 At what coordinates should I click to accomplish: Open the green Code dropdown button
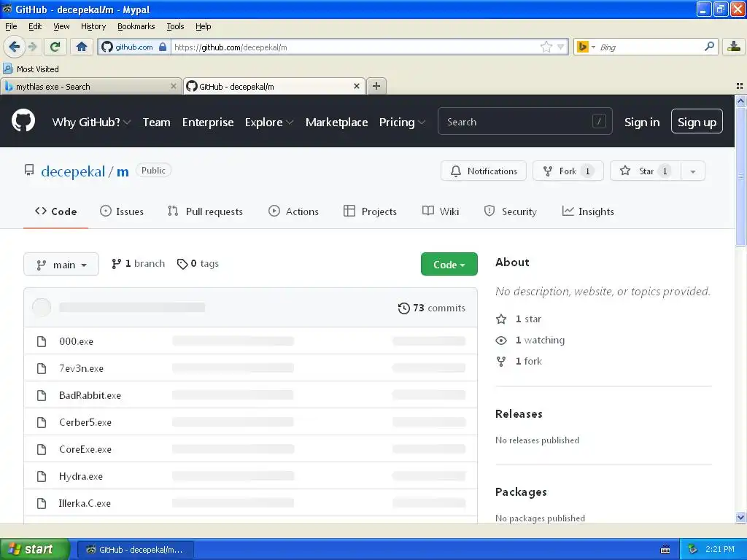coord(449,264)
